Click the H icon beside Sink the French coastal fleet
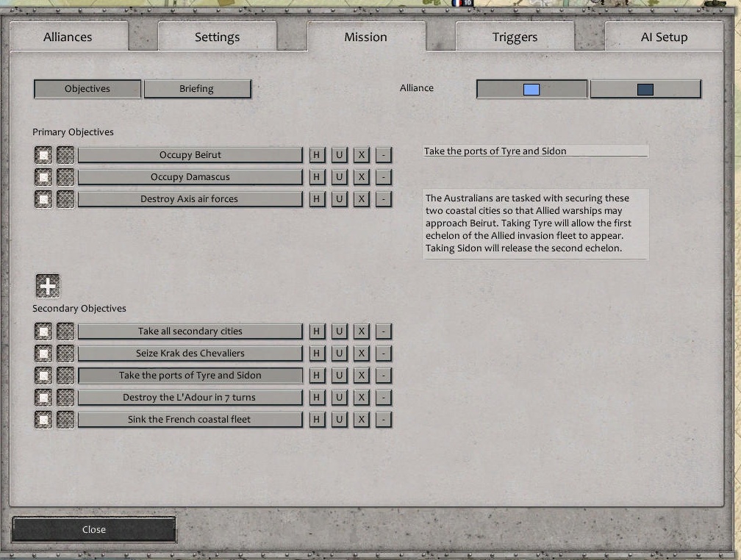The width and height of the screenshot is (741, 560). (316, 419)
